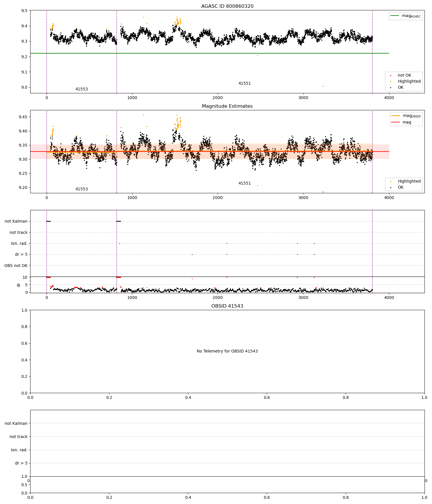Click the red 'mag' legend entry
This screenshot has width=432, height=504.
pyautogui.click(x=401, y=122)
